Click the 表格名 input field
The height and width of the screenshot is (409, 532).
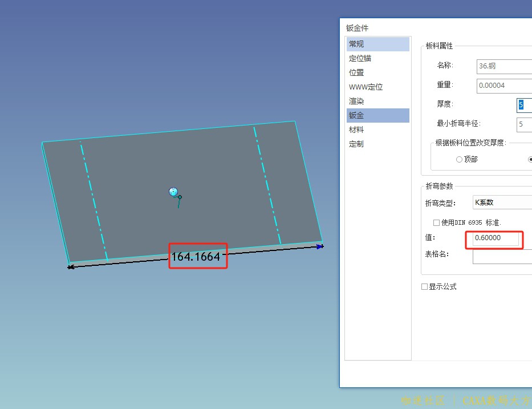pyautogui.click(x=502, y=256)
